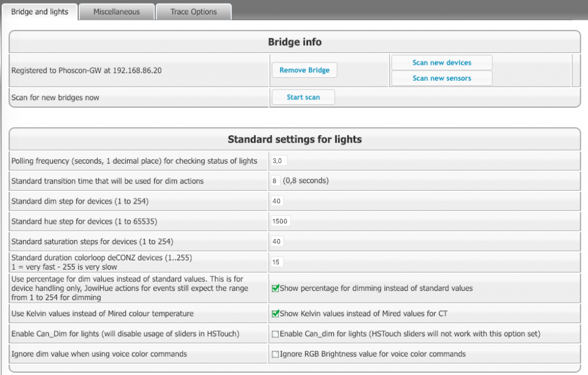Image resolution: width=588 pixels, height=375 pixels.
Task: Click the polling frequency input field
Action: (x=279, y=161)
